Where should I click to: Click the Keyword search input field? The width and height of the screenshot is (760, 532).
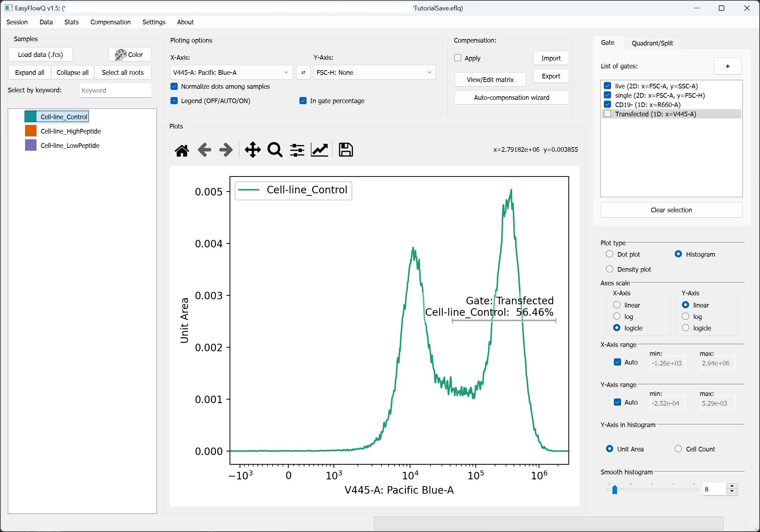(x=115, y=91)
